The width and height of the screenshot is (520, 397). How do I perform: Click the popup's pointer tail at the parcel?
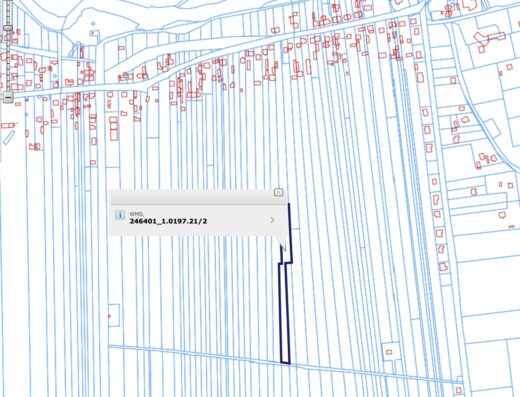282,243
